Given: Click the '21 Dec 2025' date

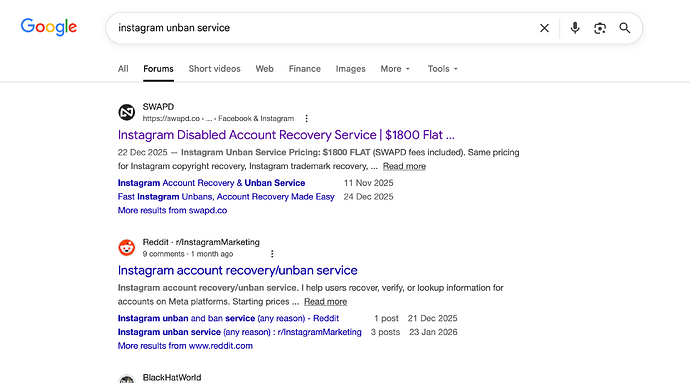Looking at the screenshot, I should coord(432,318).
